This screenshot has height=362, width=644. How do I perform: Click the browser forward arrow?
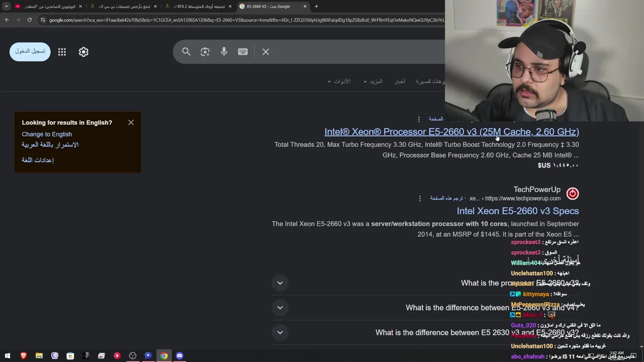pos(18,20)
